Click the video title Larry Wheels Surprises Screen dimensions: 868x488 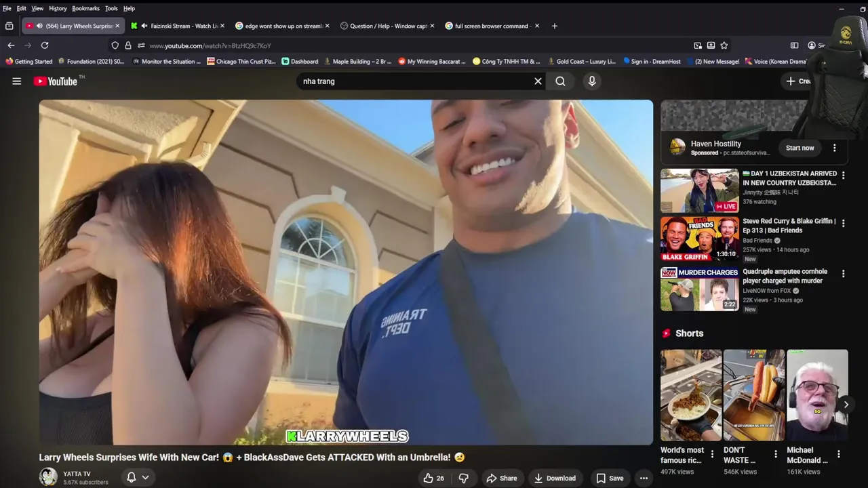point(252,457)
